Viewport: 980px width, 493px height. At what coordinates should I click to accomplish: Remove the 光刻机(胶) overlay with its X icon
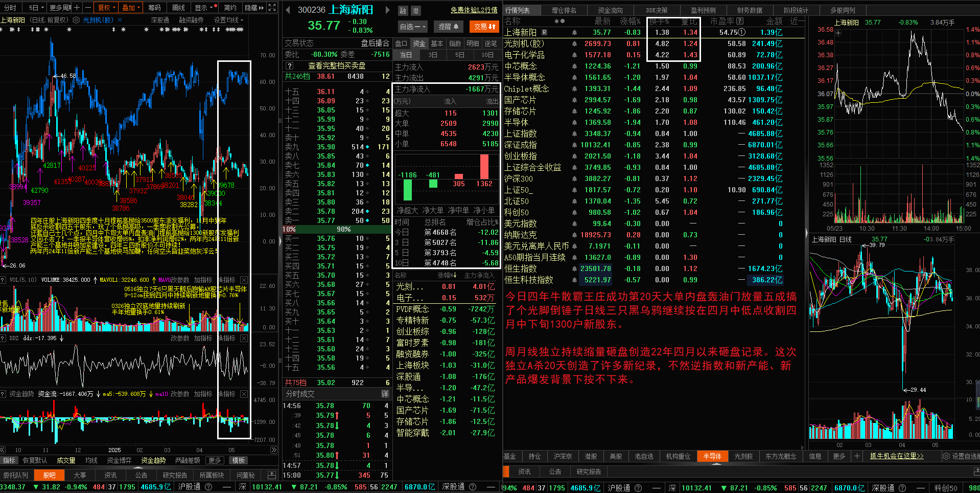coord(120,20)
